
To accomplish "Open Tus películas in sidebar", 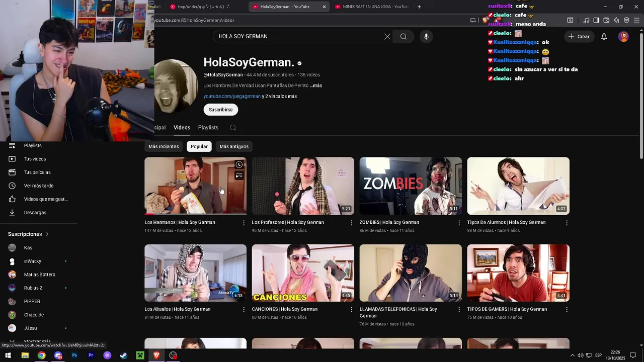I will point(37,172).
